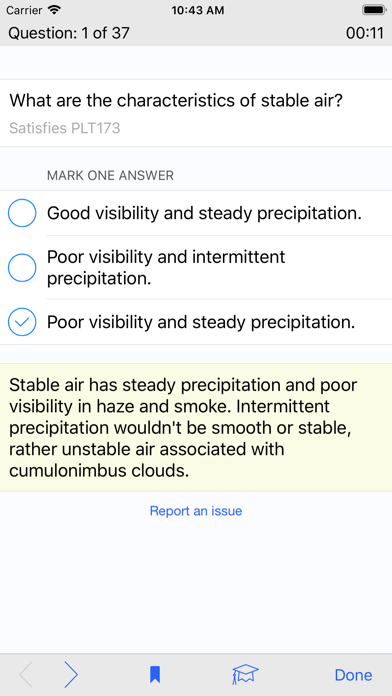This screenshot has height=696, width=392.
Task: Go back with the previous question arrow
Action: (x=26, y=675)
